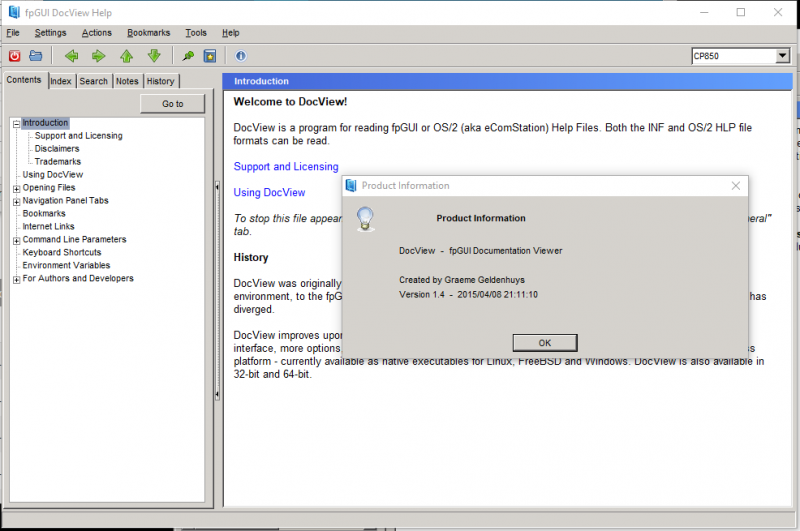Switch to the History tab
Viewport: 800px width, 531px height.
160,81
